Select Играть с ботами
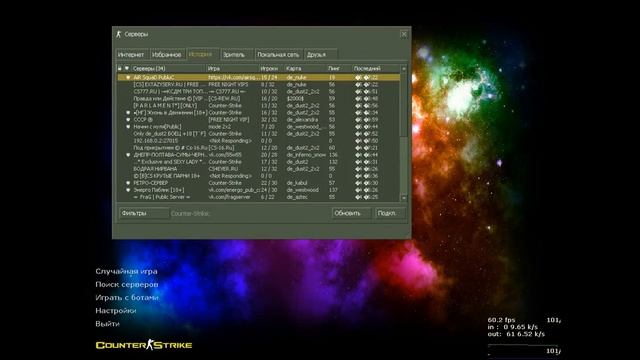The height and width of the screenshot is (360, 640). (127, 298)
